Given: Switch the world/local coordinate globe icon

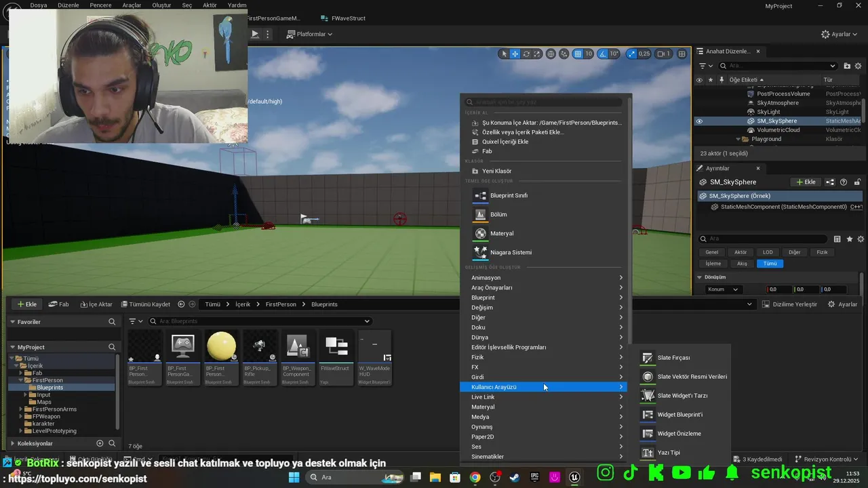Looking at the screenshot, I should pyautogui.click(x=551, y=54).
